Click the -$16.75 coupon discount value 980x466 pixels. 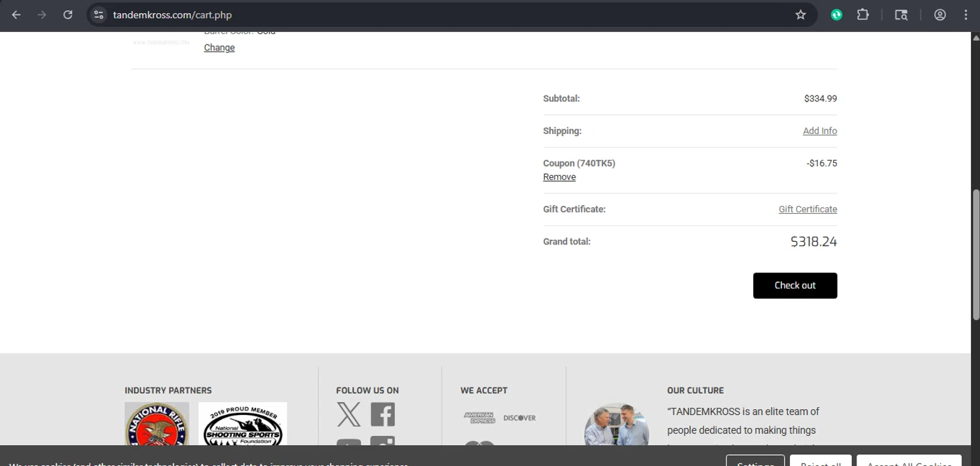point(822,163)
